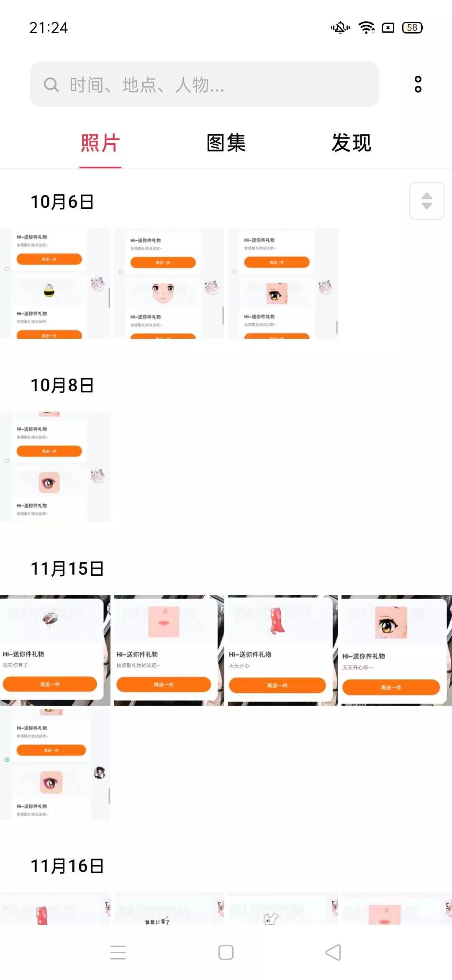
Task: Select the 照片 tab
Action: pyautogui.click(x=100, y=143)
